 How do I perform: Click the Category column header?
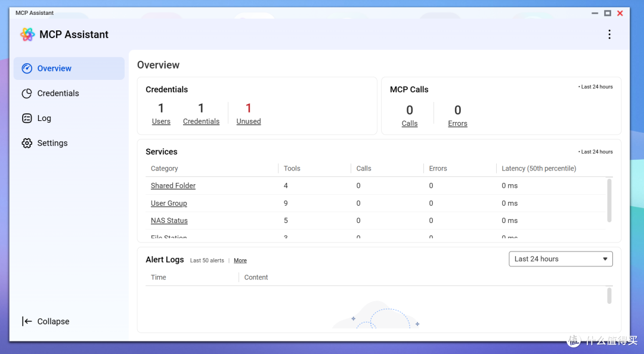coord(165,169)
